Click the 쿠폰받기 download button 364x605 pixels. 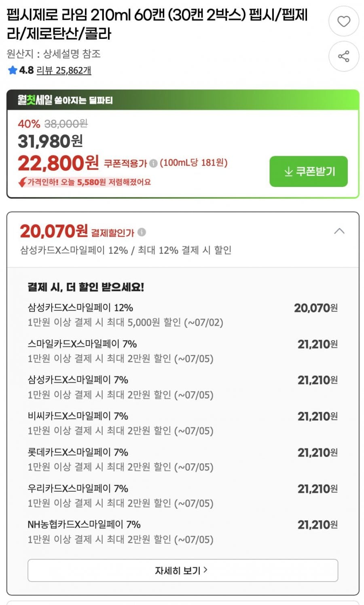[309, 172]
